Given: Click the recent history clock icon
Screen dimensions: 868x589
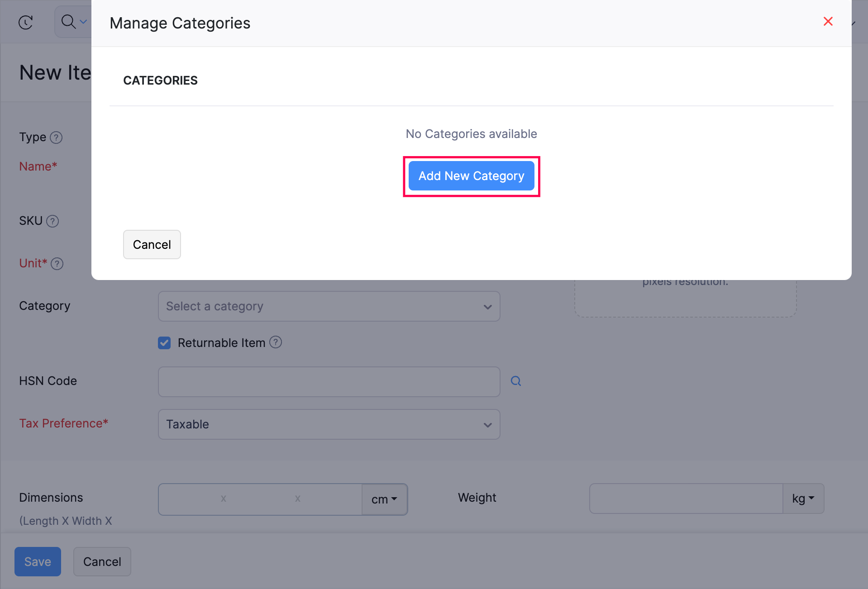Looking at the screenshot, I should click(x=26, y=22).
